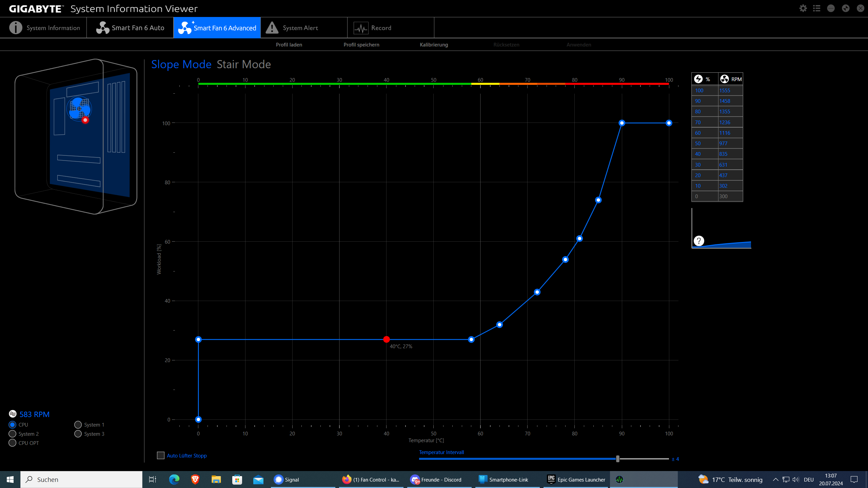The width and height of the screenshot is (868, 488).
Task: Open the list view icon in title bar
Action: click(816, 8)
